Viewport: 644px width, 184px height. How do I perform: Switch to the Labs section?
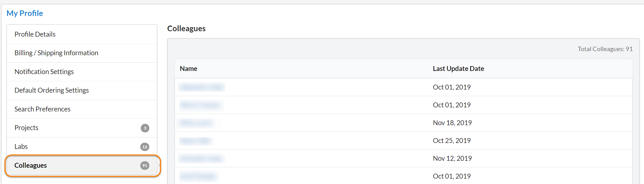point(21,147)
